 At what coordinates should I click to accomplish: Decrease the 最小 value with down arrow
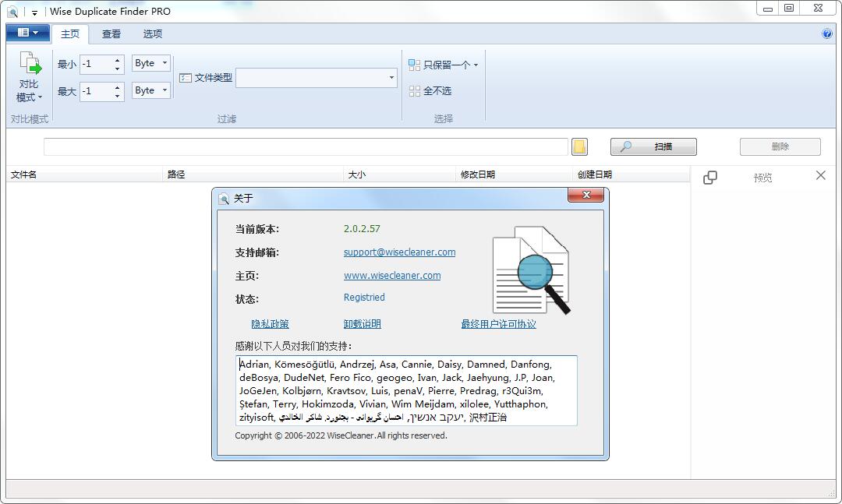118,69
